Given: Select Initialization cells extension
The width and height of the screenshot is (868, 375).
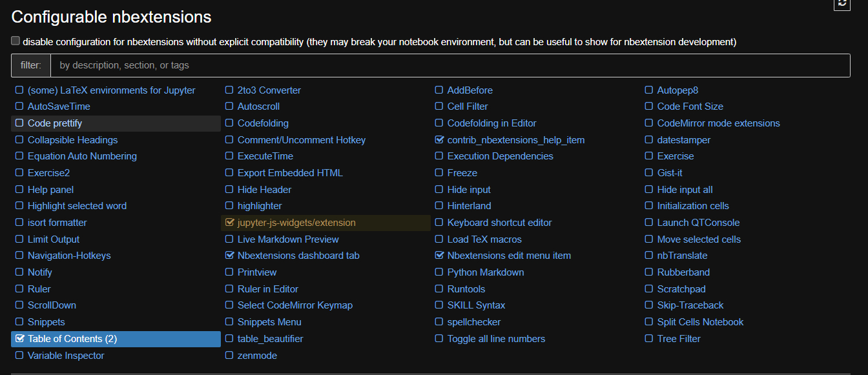Looking at the screenshot, I should click(693, 206).
